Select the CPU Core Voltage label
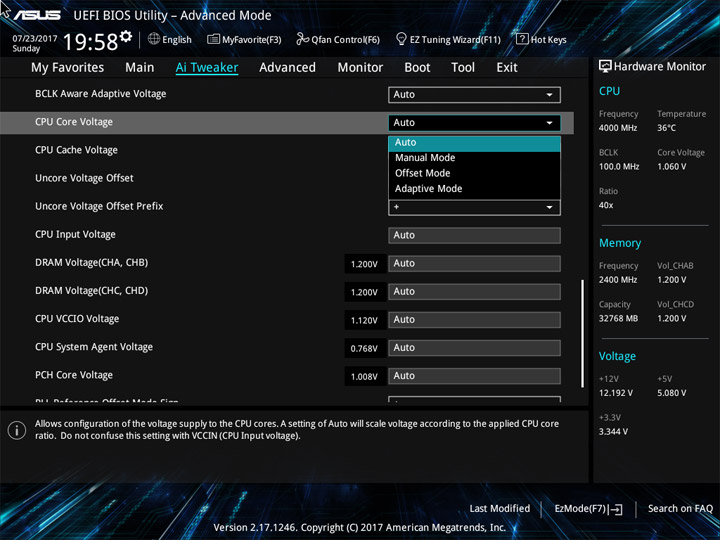This screenshot has width=720, height=540. (74, 122)
